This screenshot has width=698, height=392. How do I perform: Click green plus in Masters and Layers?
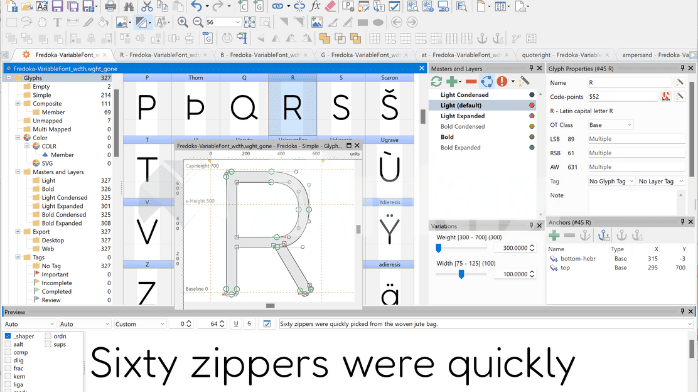click(x=452, y=81)
